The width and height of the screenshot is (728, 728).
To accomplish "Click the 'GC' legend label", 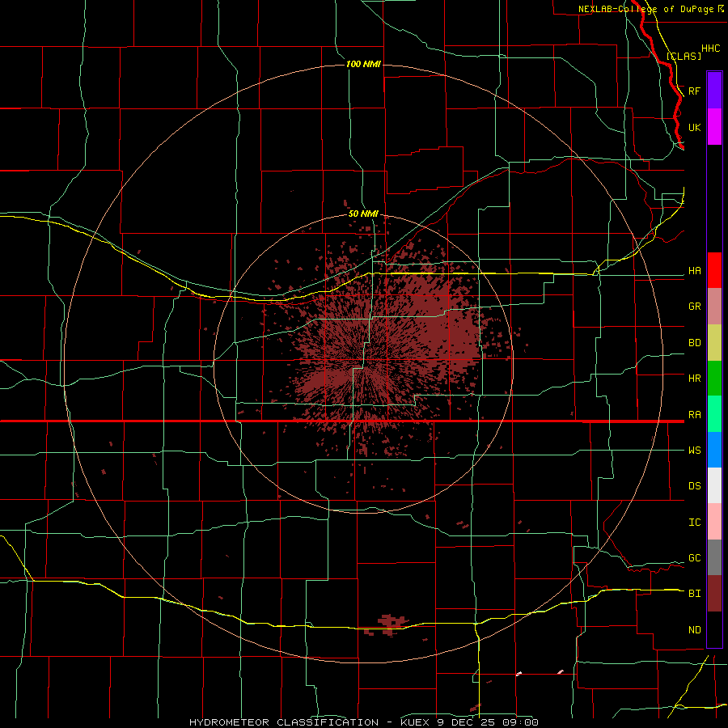I will (x=694, y=558).
